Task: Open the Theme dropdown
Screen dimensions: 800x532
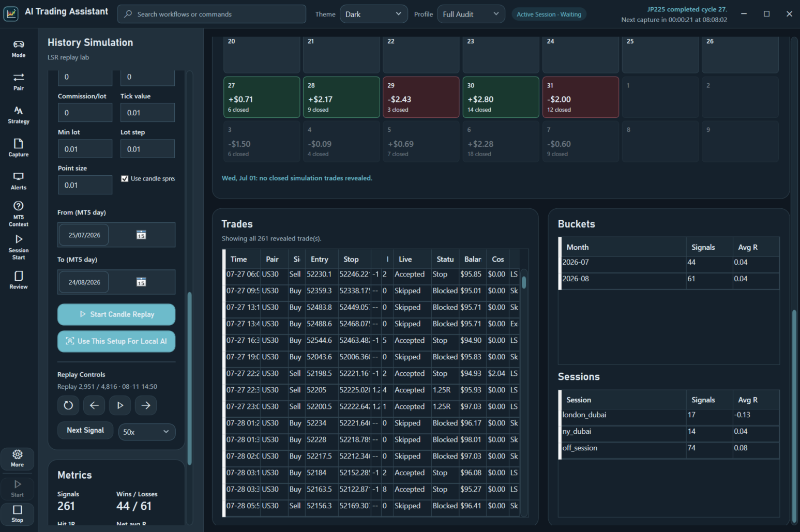Action: coord(373,14)
